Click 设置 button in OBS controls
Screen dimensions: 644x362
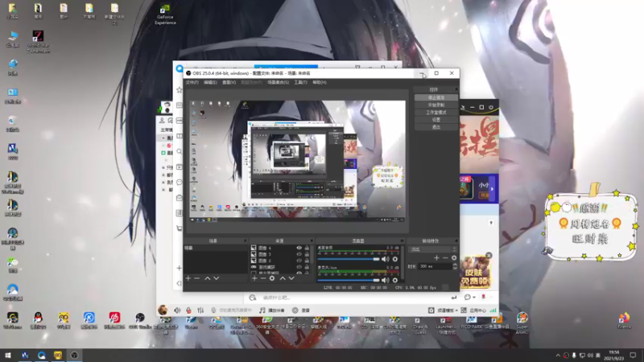tap(436, 120)
